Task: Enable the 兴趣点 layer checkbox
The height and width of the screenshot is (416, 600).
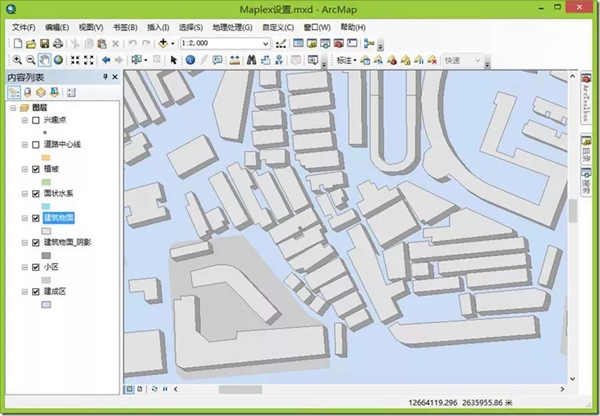Action: coord(36,120)
